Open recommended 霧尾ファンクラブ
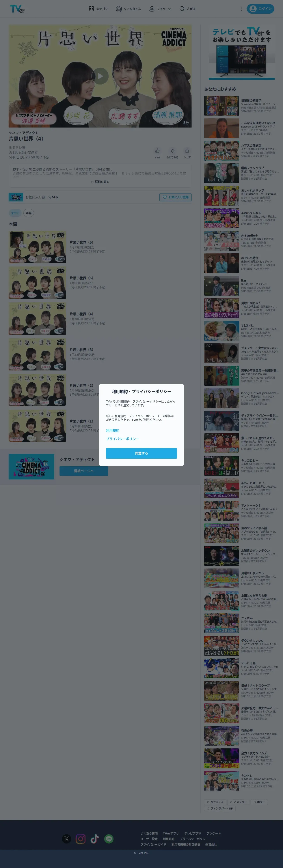The width and height of the screenshot is (283, 868). pos(242,173)
